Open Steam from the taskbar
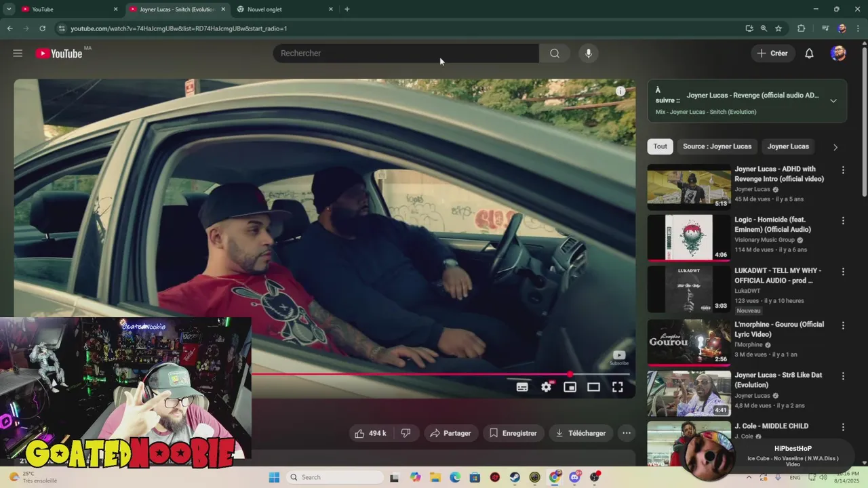 [515, 477]
